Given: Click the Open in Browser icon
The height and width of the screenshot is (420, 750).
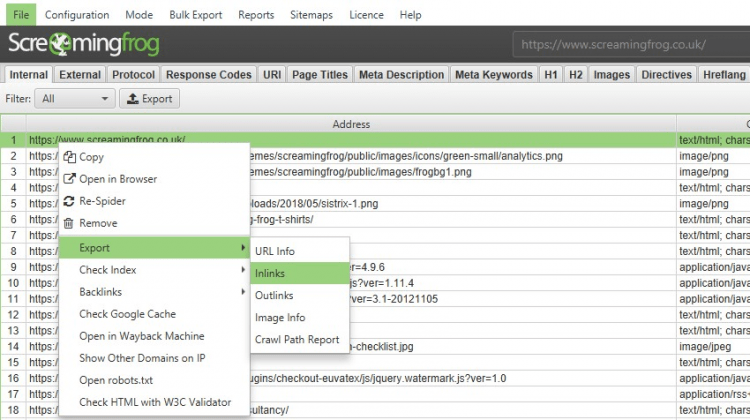Looking at the screenshot, I should [69, 179].
